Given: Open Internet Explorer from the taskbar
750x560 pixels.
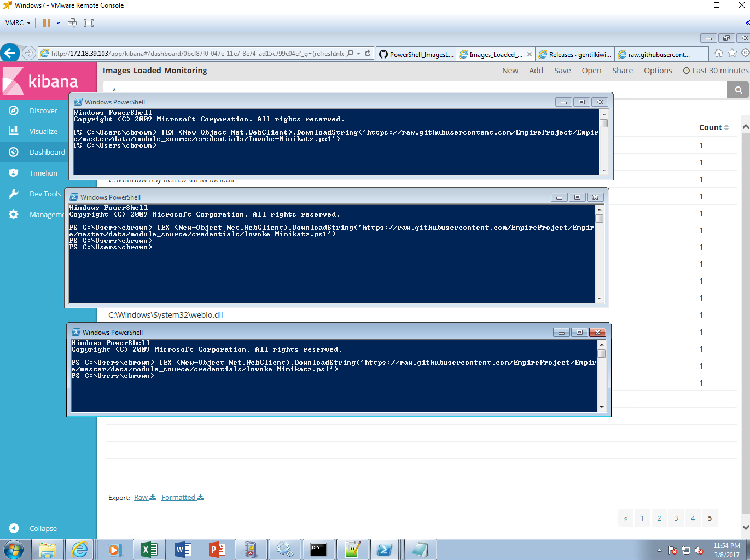Looking at the screenshot, I should tap(80, 550).
